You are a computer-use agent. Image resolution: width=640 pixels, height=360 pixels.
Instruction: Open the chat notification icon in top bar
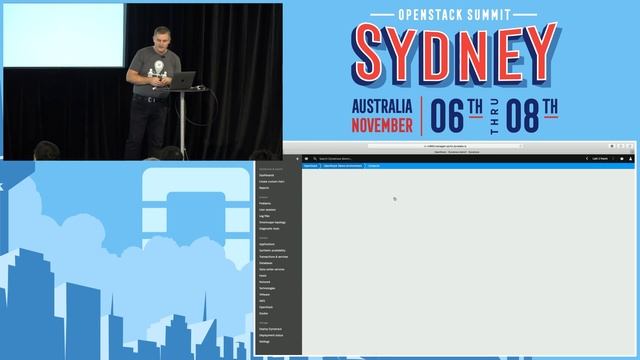(x=307, y=159)
